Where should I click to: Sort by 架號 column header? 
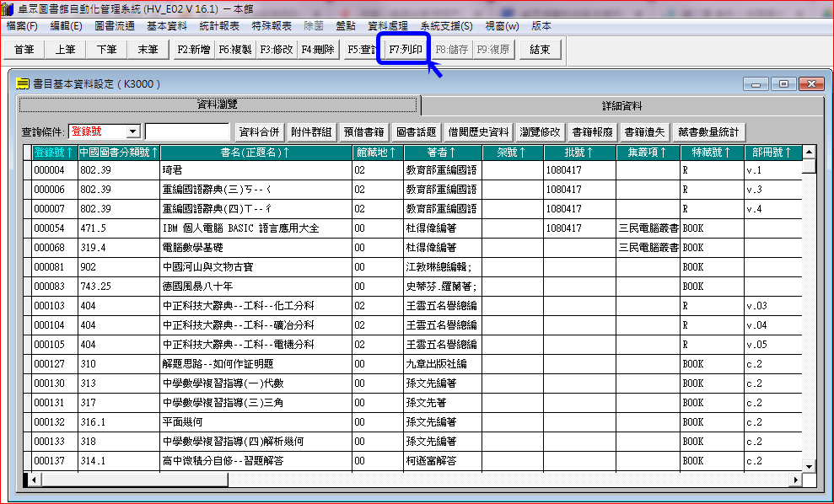click(513, 153)
